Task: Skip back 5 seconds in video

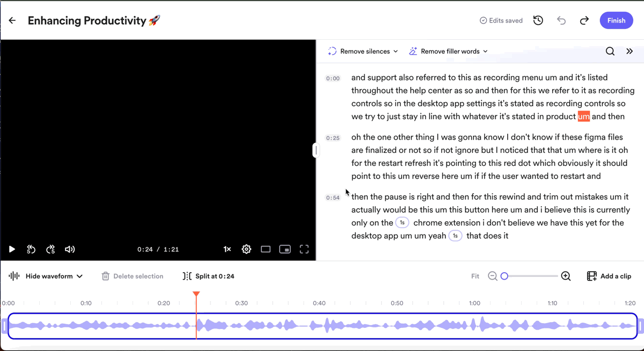Action: [31, 249]
